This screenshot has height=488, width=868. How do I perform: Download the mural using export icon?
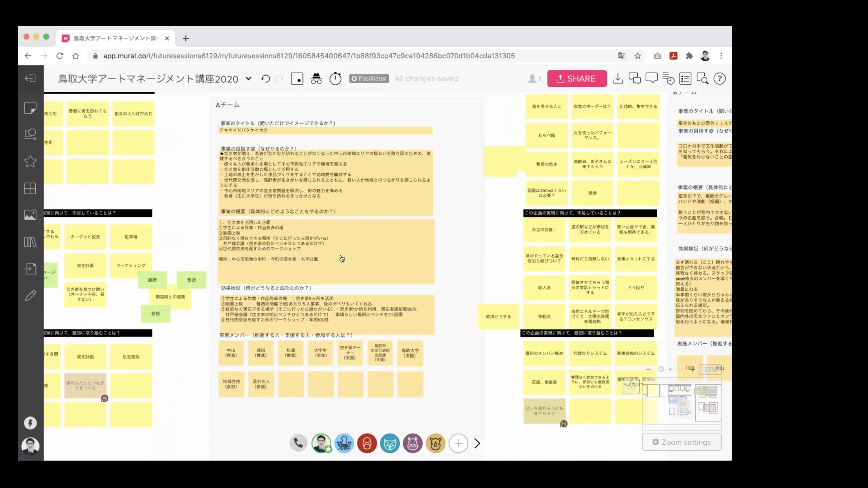click(x=618, y=79)
